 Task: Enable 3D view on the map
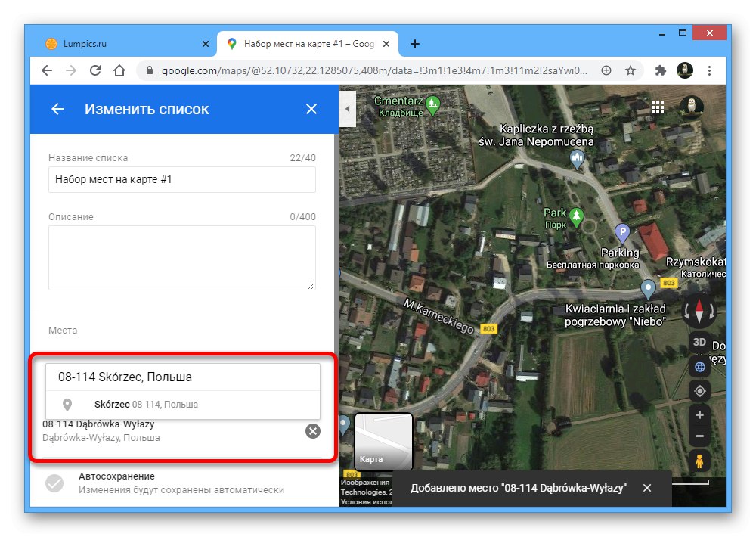(699, 342)
